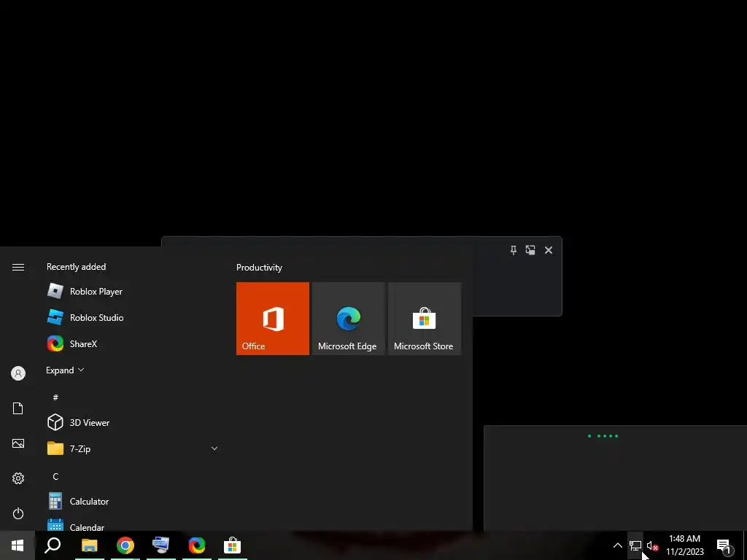Click the Office tile
The image size is (747, 560).
[x=273, y=319]
